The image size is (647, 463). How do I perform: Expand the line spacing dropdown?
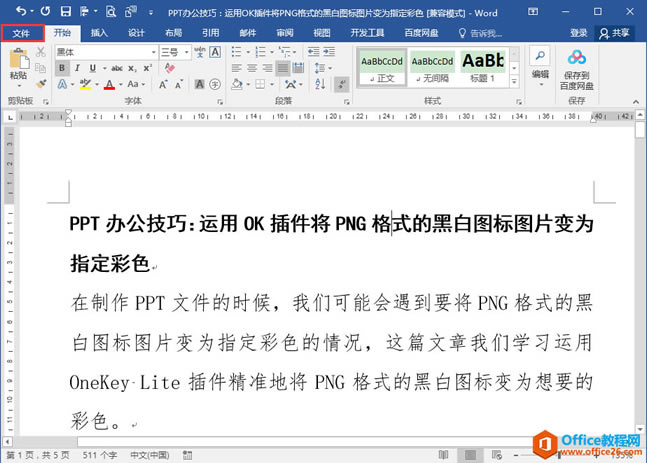click(x=331, y=68)
